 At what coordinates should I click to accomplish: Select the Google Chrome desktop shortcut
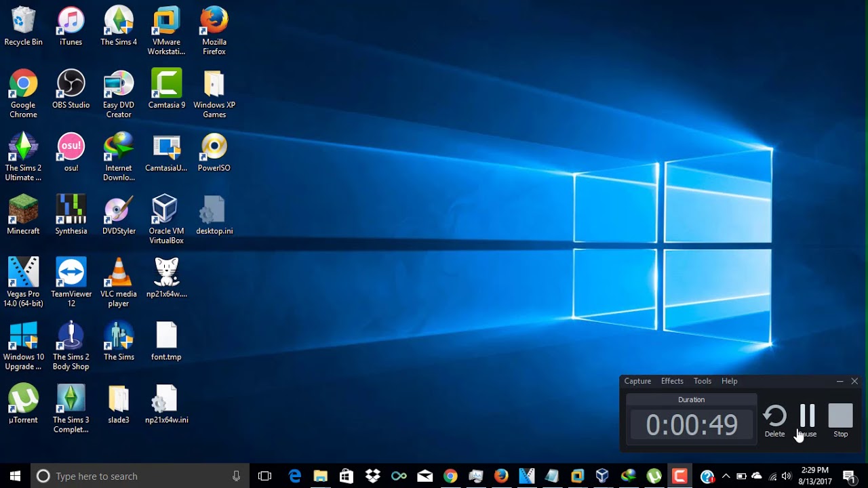tap(23, 94)
